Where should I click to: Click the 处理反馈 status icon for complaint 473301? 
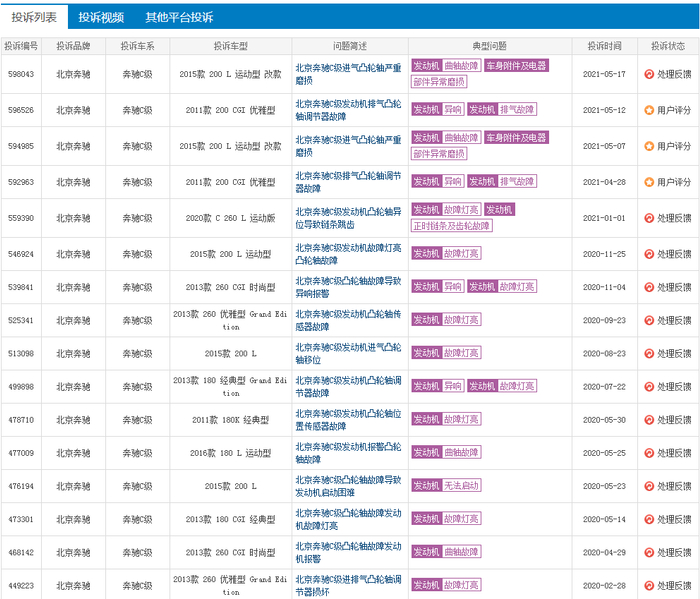click(x=649, y=520)
